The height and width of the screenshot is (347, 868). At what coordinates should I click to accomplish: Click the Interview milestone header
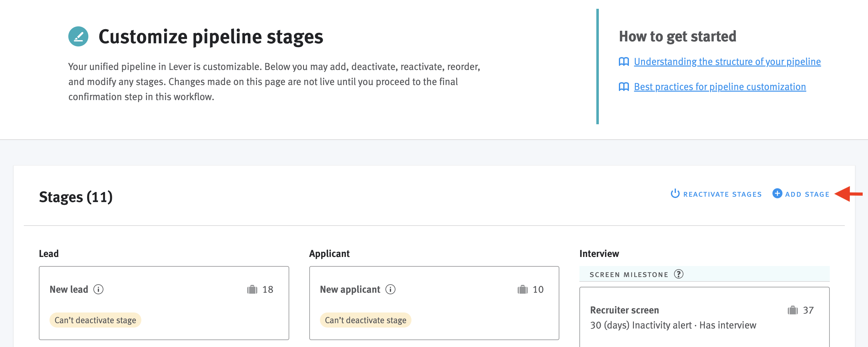point(599,253)
